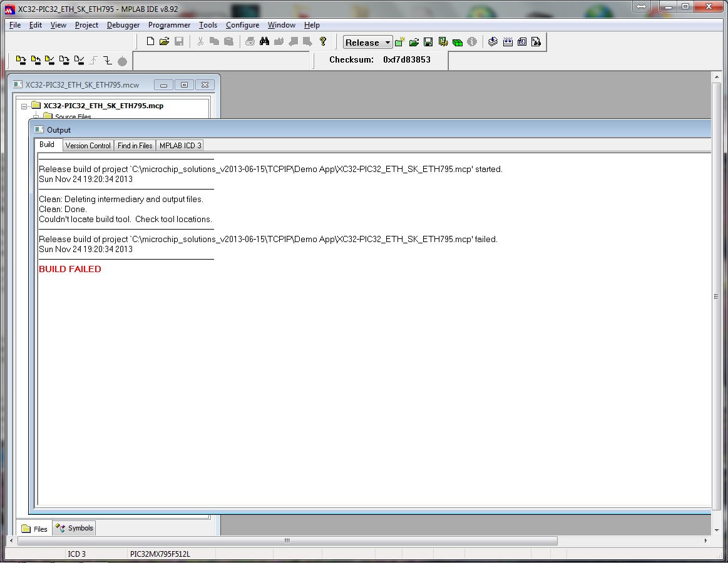
Task: Click the scroll right arrow at bottom
Action: (x=705, y=540)
